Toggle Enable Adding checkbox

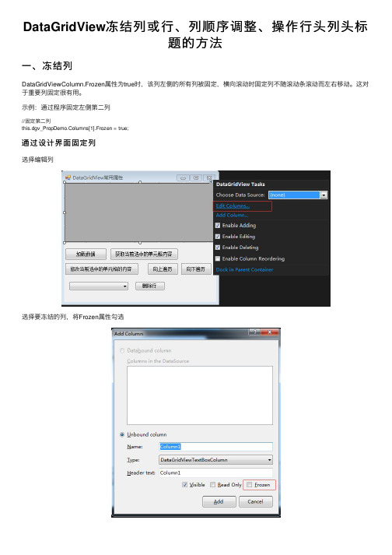point(218,225)
